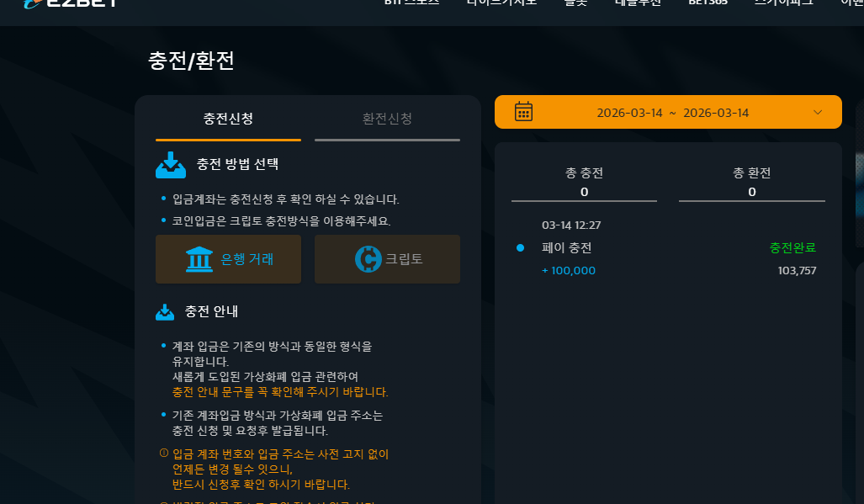
Task: Click the bank building icon
Action: (199, 259)
